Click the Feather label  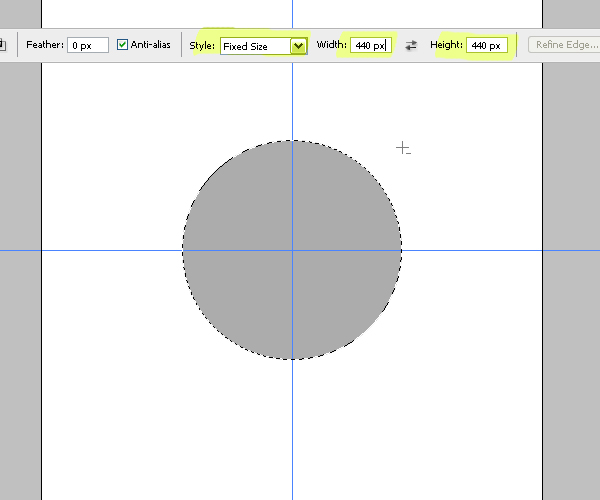click(x=45, y=45)
